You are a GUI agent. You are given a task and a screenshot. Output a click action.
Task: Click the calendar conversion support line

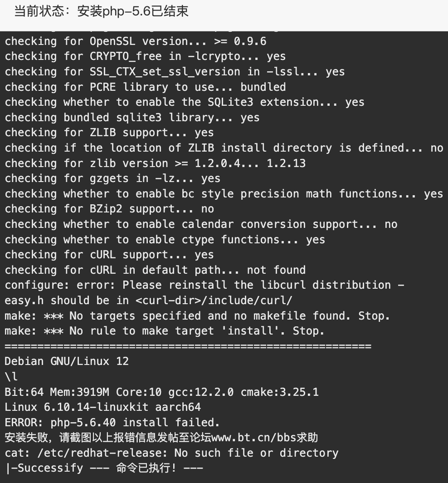[201, 224]
